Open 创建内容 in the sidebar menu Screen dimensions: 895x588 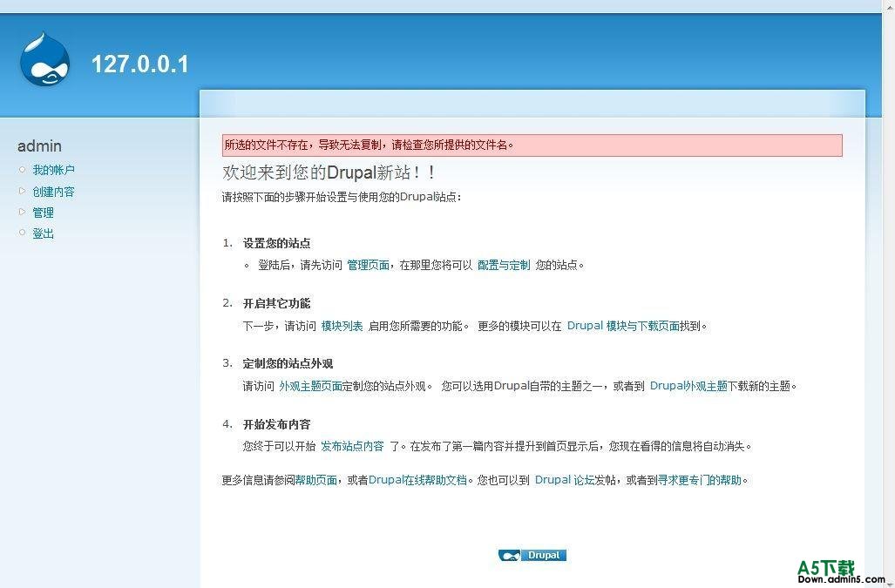point(54,192)
